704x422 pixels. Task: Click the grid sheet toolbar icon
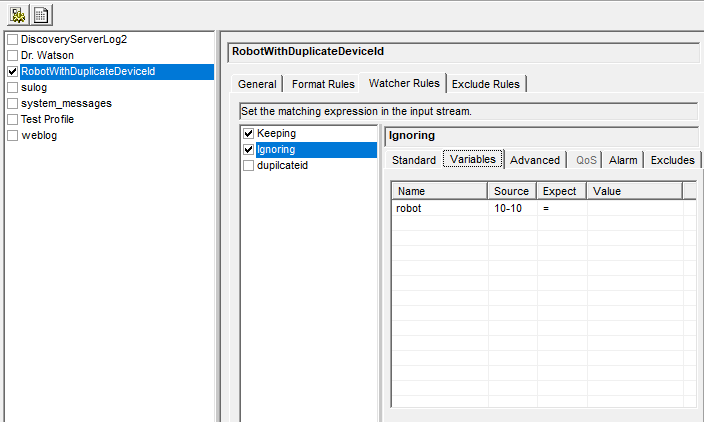click(42, 15)
